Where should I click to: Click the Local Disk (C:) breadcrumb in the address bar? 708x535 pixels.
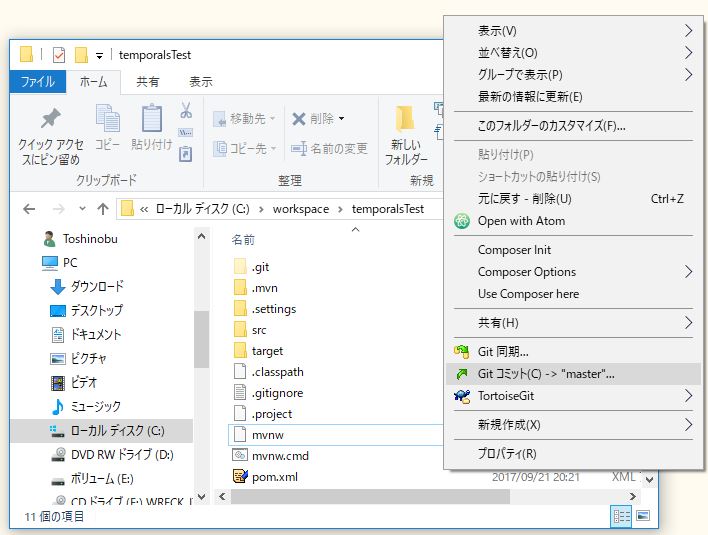click(x=202, y=209)
